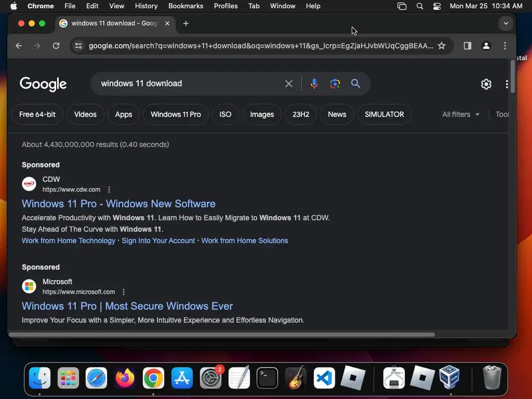The width and height of the screenshot is (532, 399).
Task: Launch Firefox from the Dock
Action: 125,378
